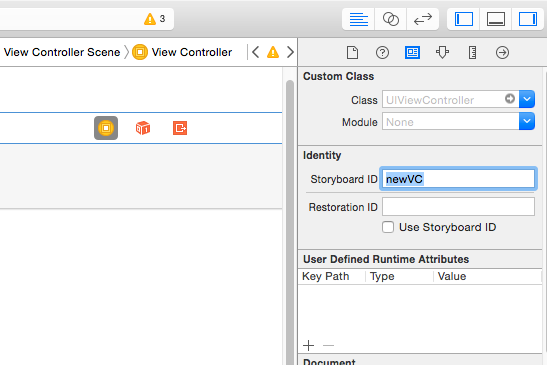Toggle the Debug area visibility
The image size is (547, 365).
496,19
